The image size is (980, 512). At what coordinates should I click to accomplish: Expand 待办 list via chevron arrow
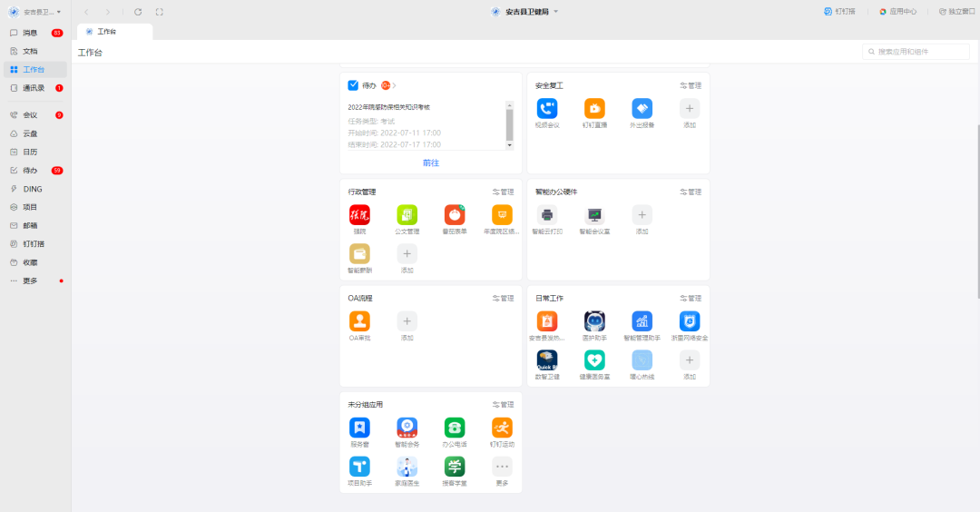coord(395,85)
